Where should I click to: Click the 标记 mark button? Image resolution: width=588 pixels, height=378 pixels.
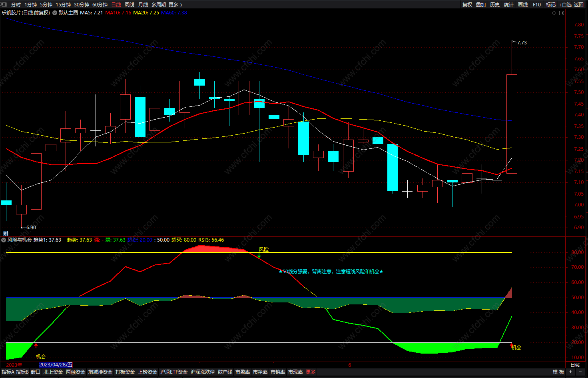[551, 4]
